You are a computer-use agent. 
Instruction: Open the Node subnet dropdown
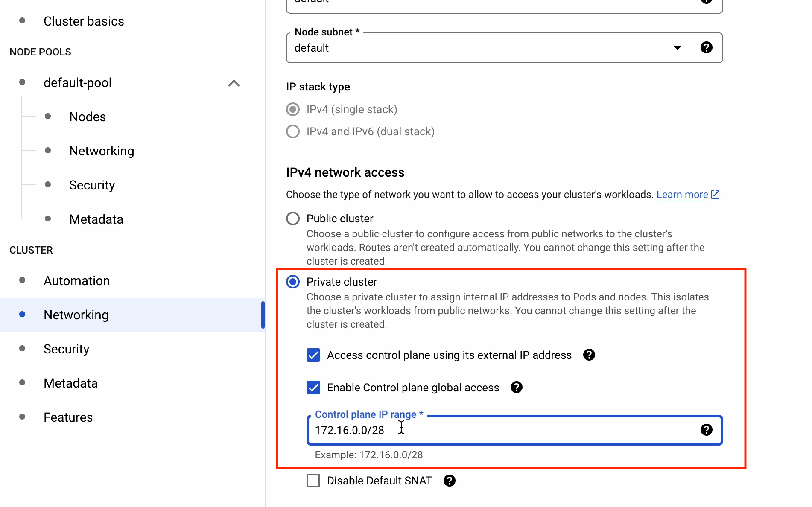[x=677, y=47]
